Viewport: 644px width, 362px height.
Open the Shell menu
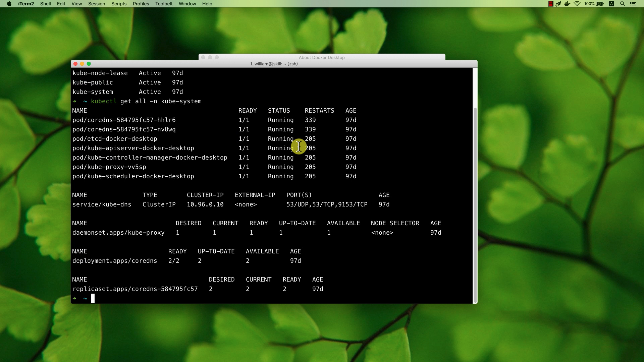[x=45, y=4]
